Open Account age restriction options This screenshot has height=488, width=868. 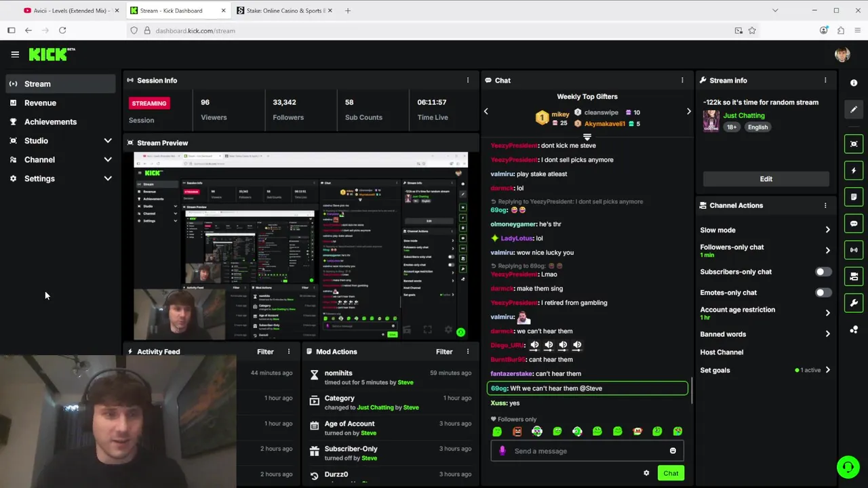point(765,312)
